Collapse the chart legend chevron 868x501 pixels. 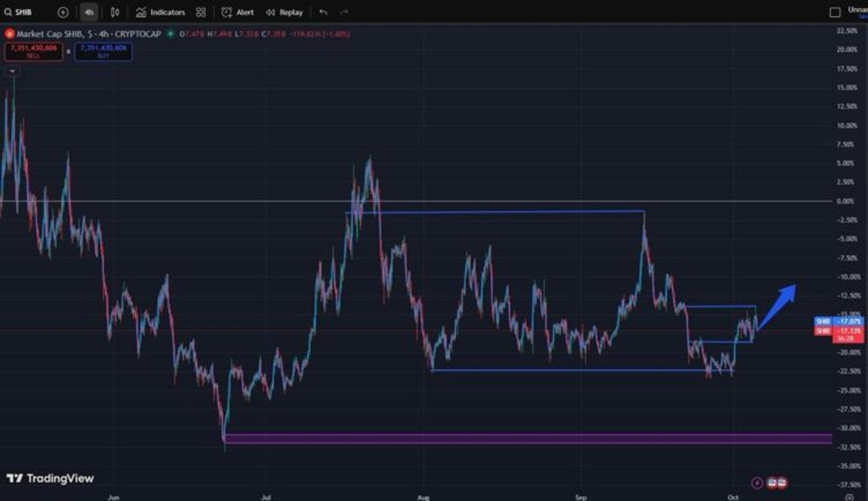point(13,71)
